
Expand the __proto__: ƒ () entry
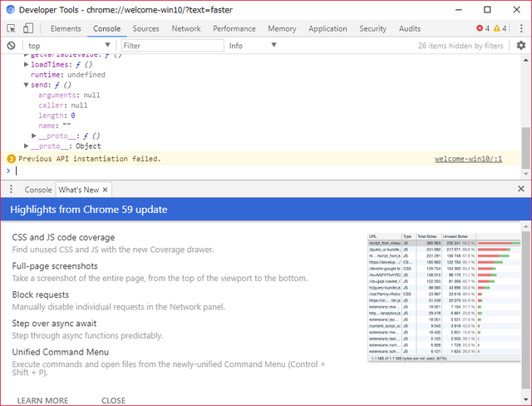(x=34, y=136)
